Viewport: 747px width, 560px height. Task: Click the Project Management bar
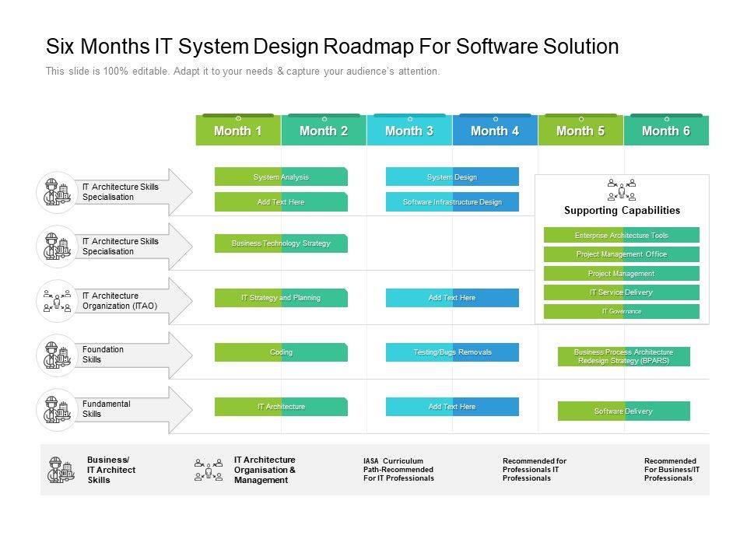(x=622, y=273)
